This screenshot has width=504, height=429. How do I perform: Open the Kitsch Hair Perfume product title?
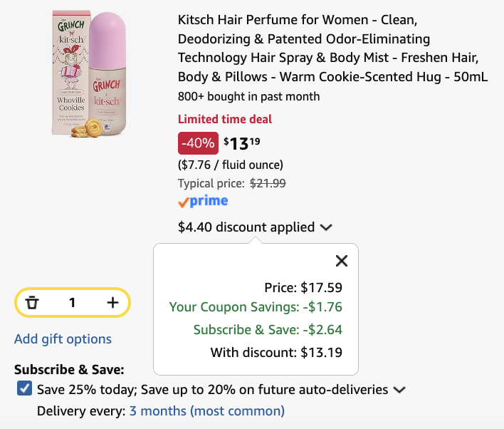[x=332, y=48]
